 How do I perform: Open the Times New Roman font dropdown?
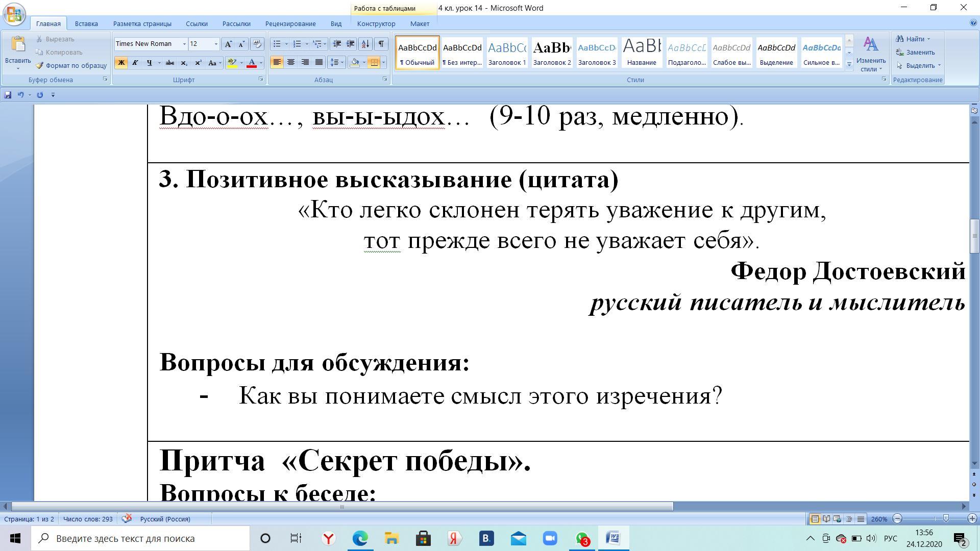pyautogui.click(x=184, y=44)
